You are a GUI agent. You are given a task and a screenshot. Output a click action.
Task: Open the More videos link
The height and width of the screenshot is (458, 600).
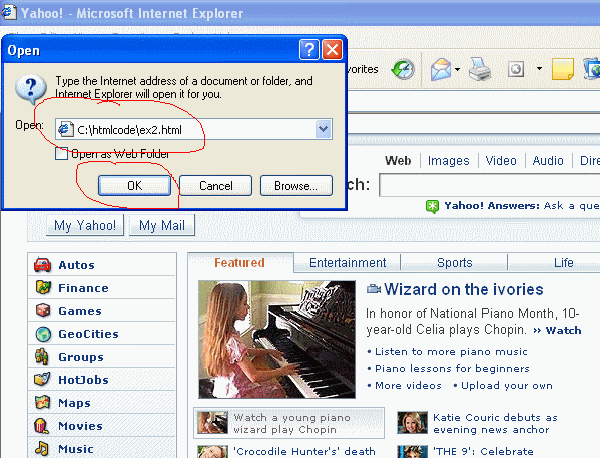pos(408,385)
